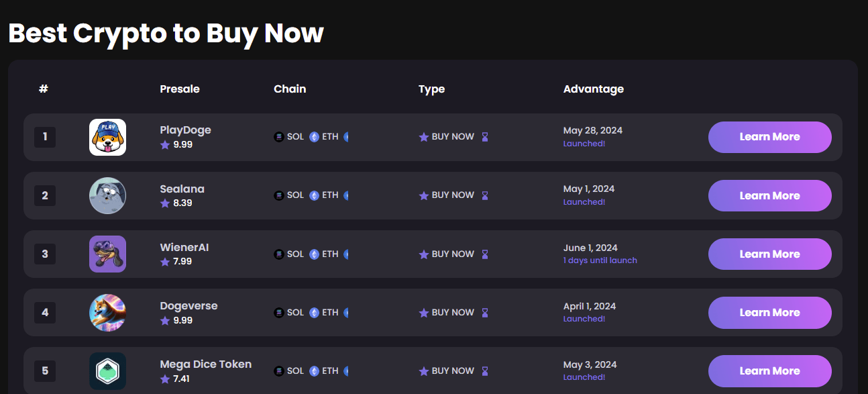Click the SOL chain icon in Dogeverse row
This screenshot has height=394, width=868.
click(279, 313)
